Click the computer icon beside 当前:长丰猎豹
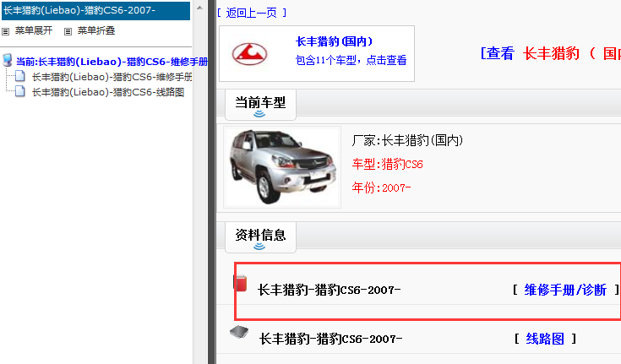The width and height of the screenshot is (621, 364). [x=7, y=60]
